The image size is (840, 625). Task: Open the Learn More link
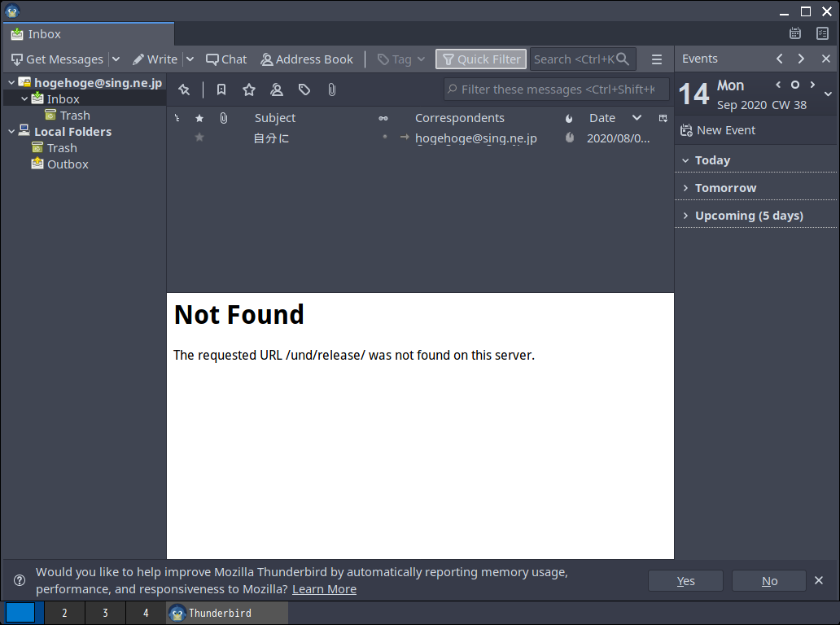pos(324,589)
